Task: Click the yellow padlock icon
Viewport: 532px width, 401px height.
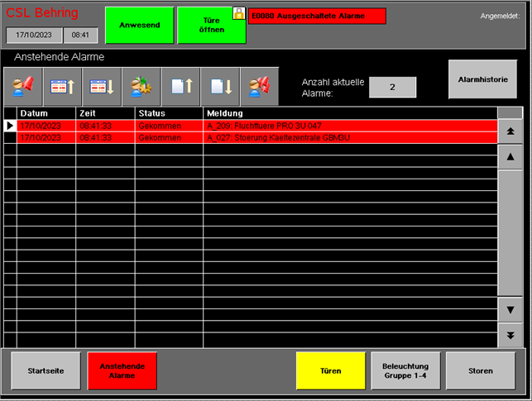Action: point(239,13)
